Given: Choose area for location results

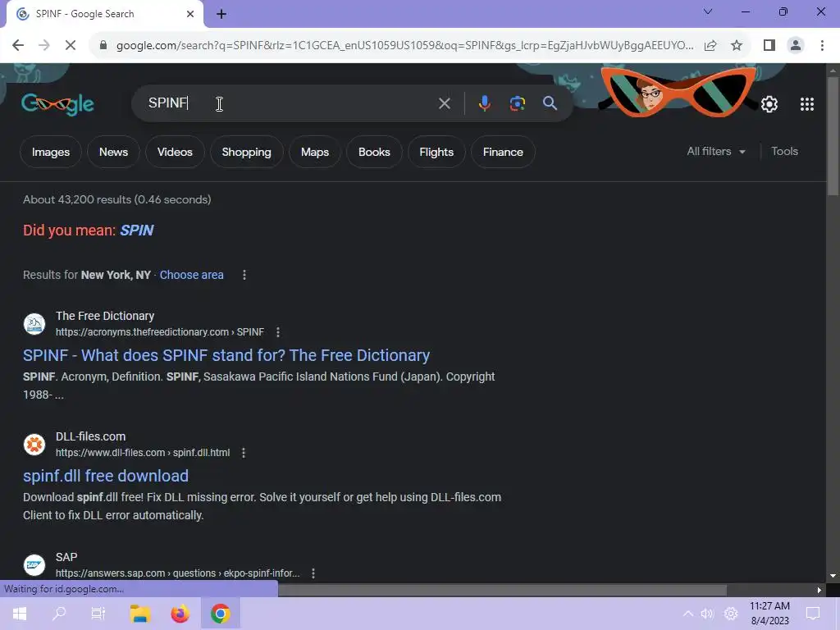Looking at the screenshot, I should coord(191,275).
